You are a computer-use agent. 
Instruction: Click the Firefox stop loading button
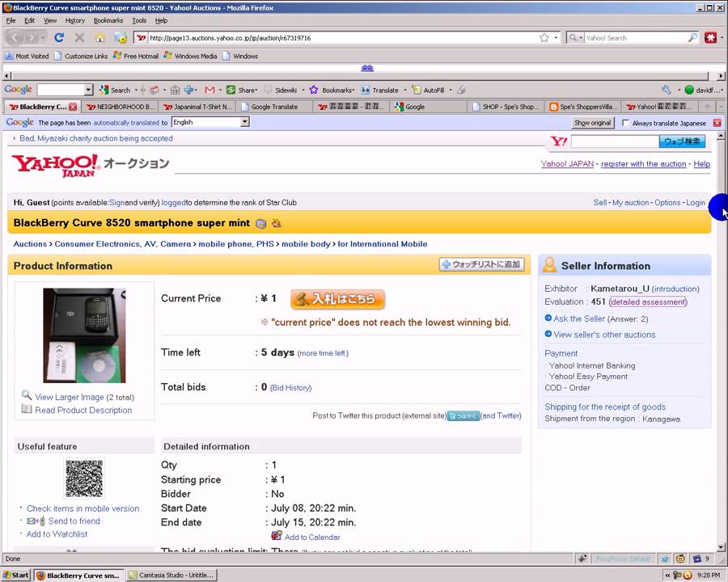coord(79,38)
